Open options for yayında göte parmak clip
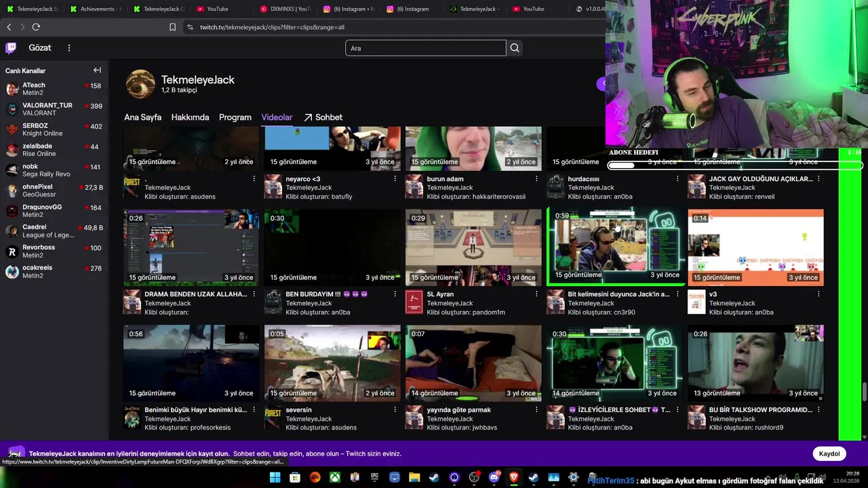 click(536, 409)
